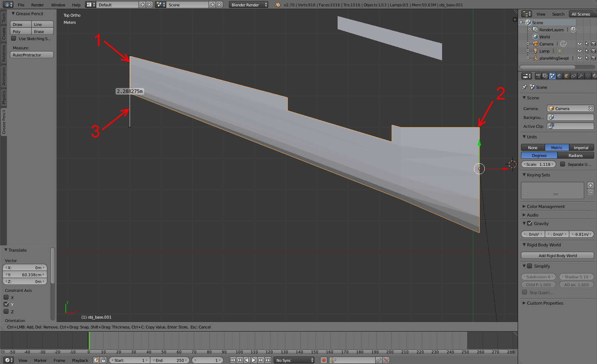Click the Add Rigid Body World button

(557, 255)
